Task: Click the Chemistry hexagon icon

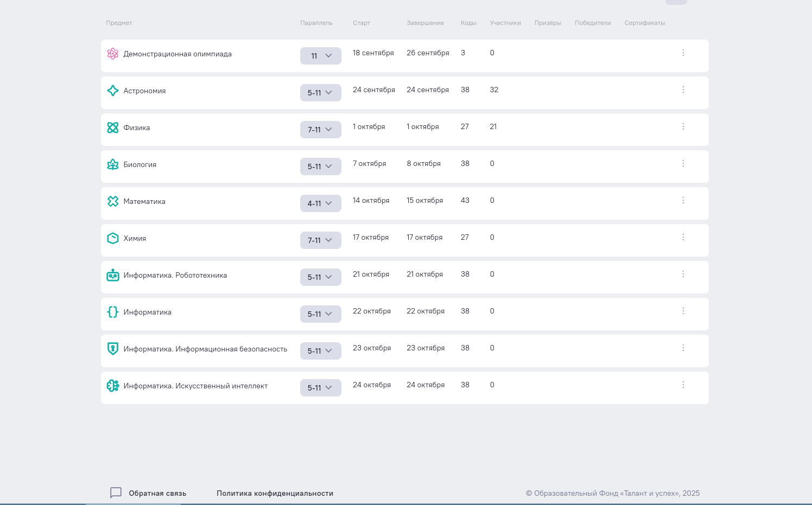Action: (x=112, y=238)
